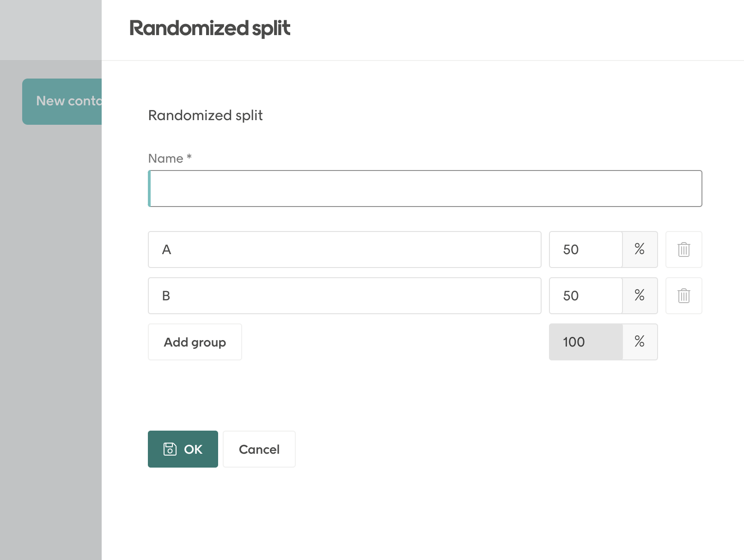The image size is (744, 560).
Task: Focus the Name input field
Action: (x=424, y=188)
